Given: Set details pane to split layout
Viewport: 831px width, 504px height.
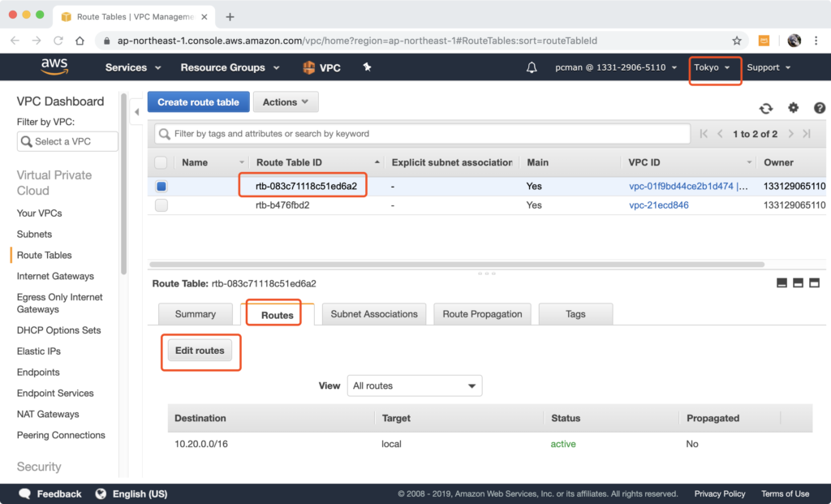Looking at the screenshot, I should 799,283.
